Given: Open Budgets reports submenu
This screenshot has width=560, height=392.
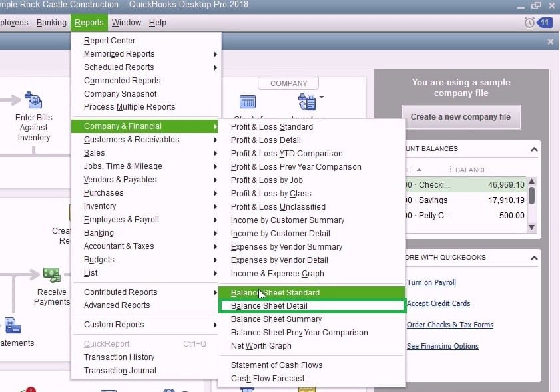Looking at the screenshot, I should (x=146, y=260).
